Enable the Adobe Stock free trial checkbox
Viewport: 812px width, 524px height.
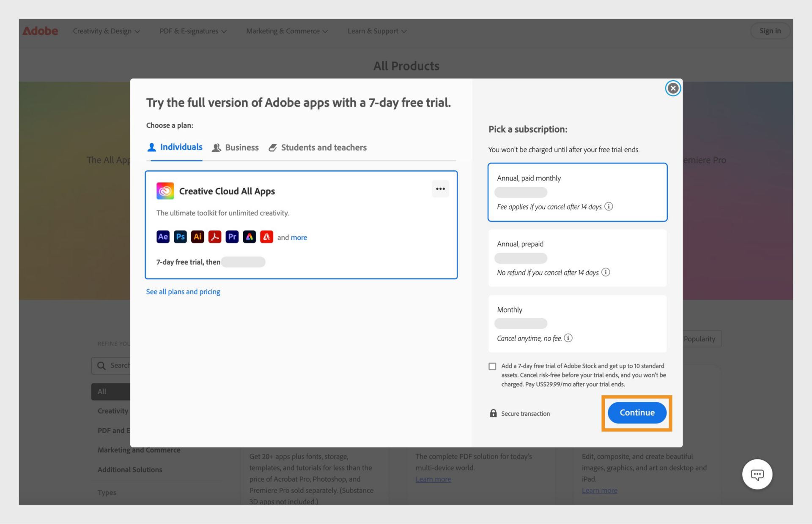(492, 367)
